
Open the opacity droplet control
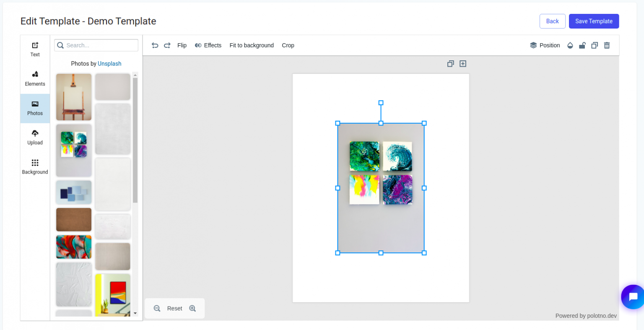tap(570, 45)
